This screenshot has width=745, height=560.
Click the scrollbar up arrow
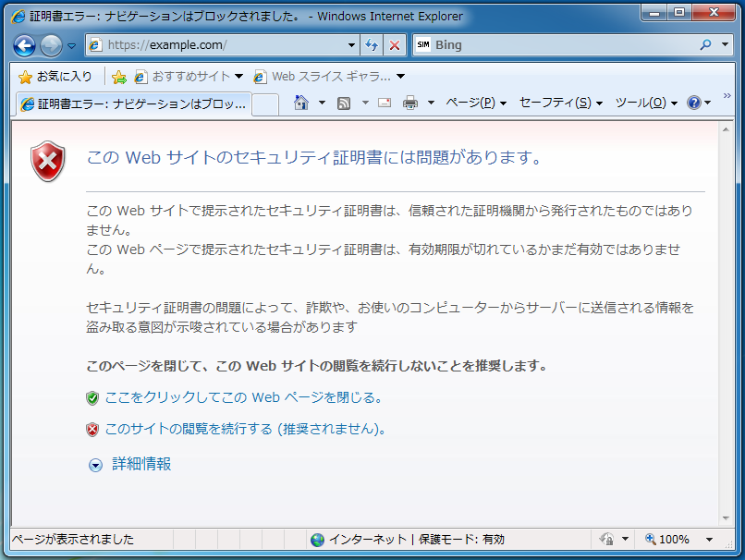click(726, 129)
